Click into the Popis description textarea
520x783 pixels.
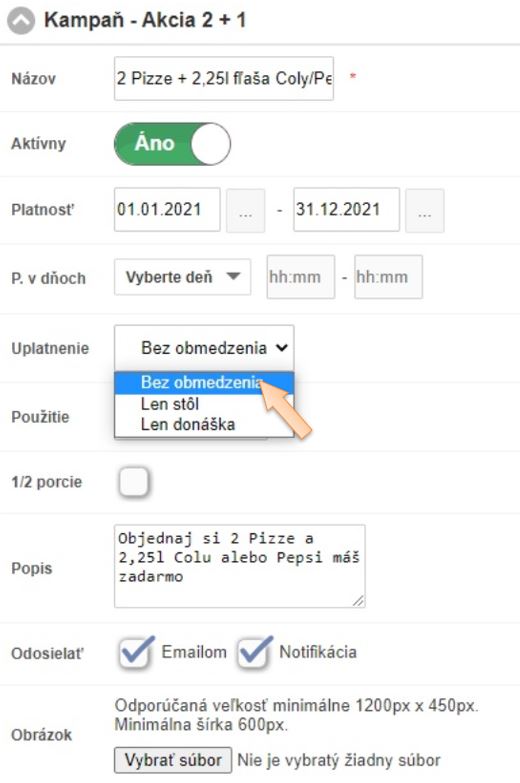tap(239, 566)
